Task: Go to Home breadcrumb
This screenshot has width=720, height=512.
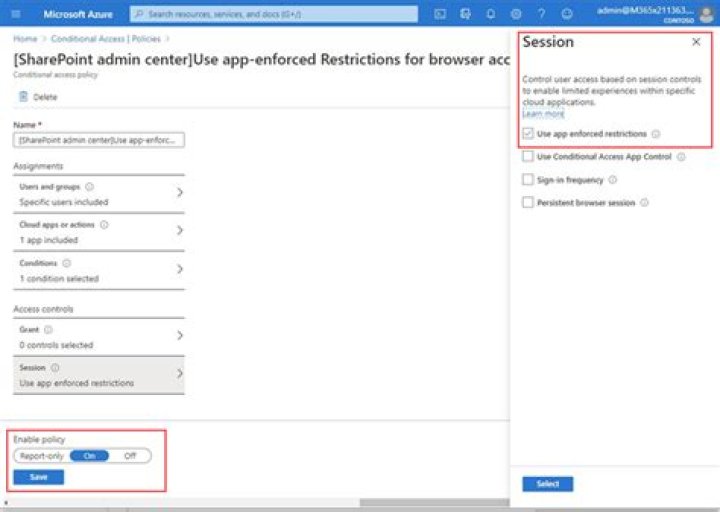Action: coord(25,39)
